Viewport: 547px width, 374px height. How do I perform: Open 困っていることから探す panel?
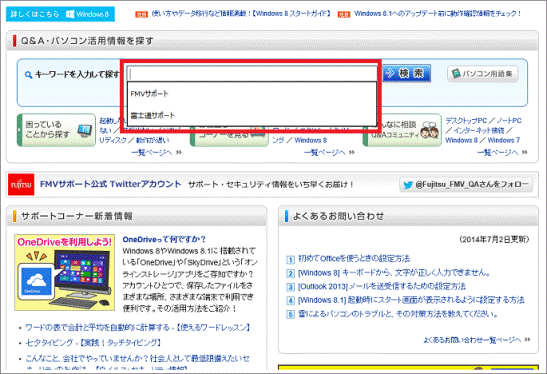tap(56, 130)
